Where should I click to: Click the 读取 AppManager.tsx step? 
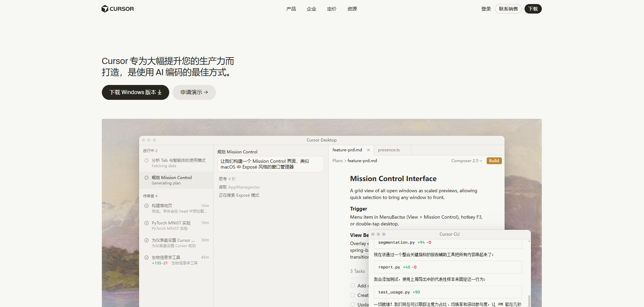239,187
